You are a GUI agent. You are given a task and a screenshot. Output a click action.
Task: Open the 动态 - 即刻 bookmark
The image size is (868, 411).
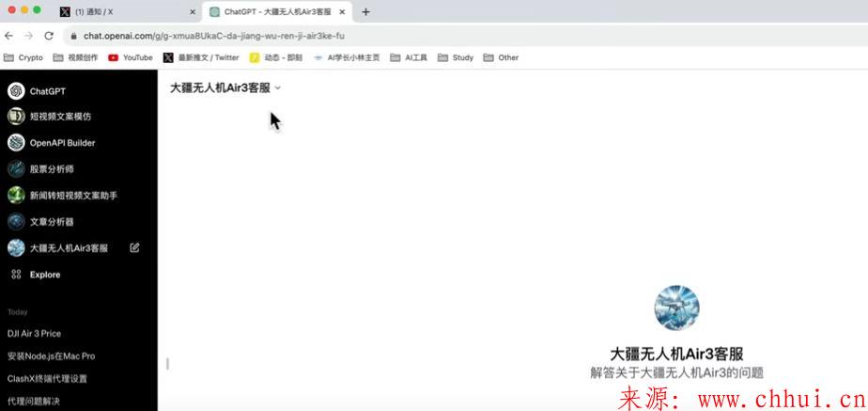pos(276,57)
